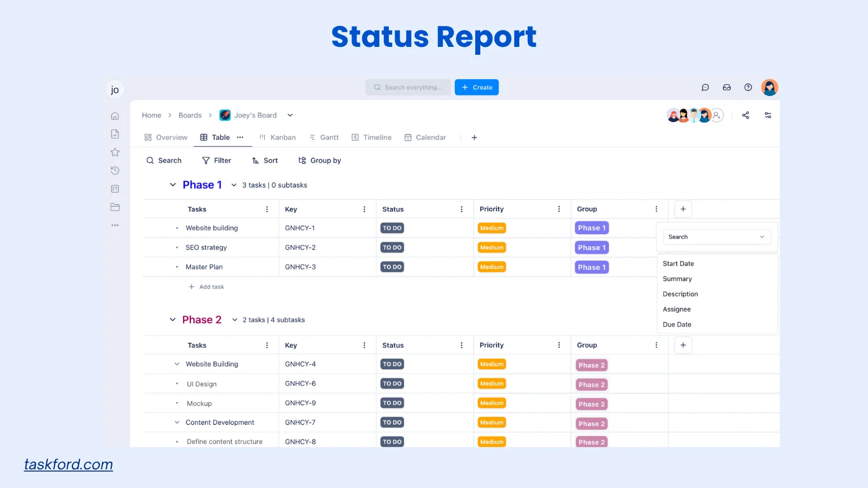Image resolution: width=868 pixels, height=488 pixels.
Task: Switch to the Gantt tab
Action: coord(324,138)
